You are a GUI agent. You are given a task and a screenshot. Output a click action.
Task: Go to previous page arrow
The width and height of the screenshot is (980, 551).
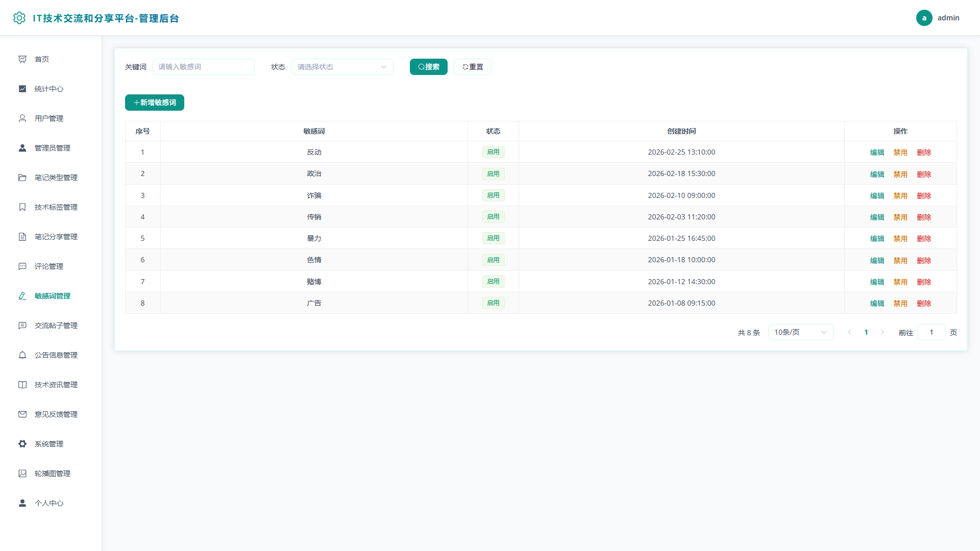point(850,332)
